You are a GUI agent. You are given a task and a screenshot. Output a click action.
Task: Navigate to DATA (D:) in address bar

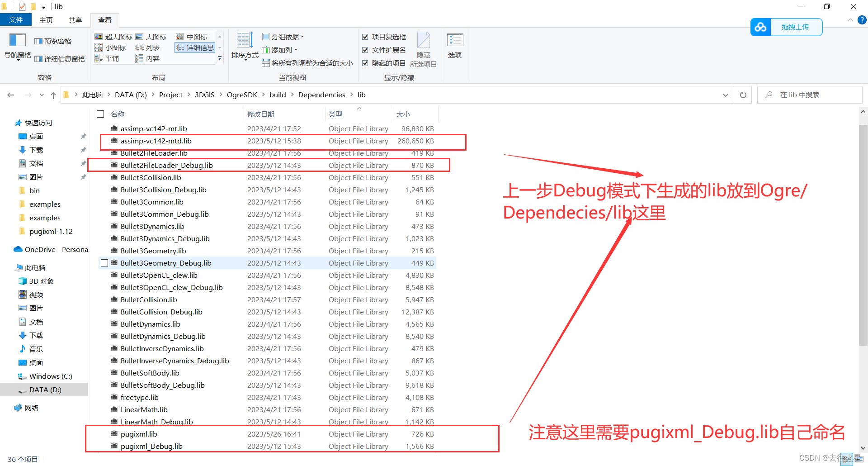point(131,95)
